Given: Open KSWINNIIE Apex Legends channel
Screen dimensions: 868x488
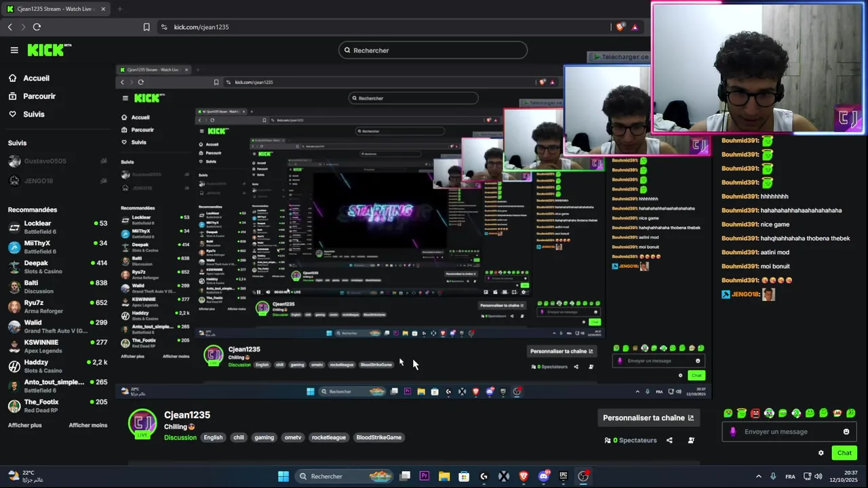Looking at the screenshot, I should pos(58,346).
